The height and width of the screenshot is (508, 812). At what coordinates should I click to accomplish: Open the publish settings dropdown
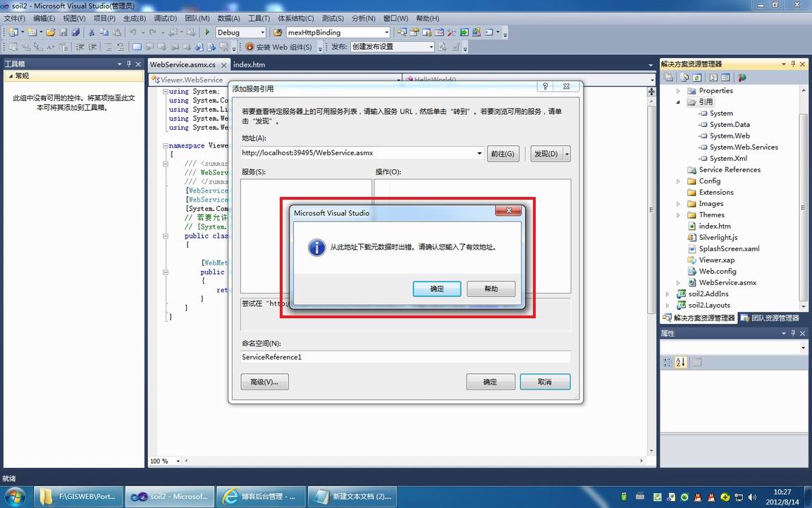pos(431,47)
